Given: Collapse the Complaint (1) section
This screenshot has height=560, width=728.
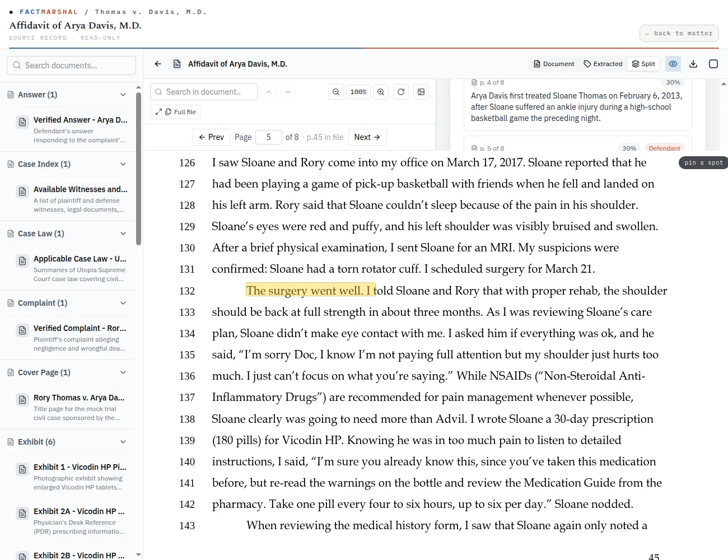Looking at the screenshot, I should point(123,303).
